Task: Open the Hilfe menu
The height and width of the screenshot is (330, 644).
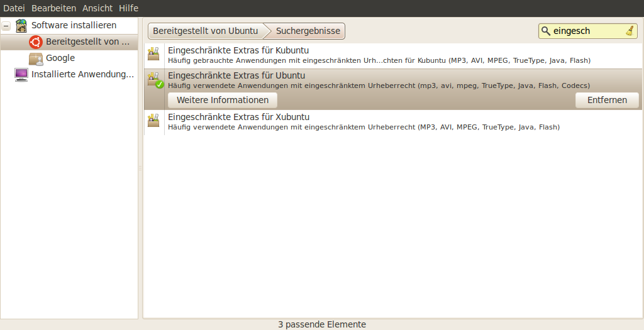Action: point(128,8)
